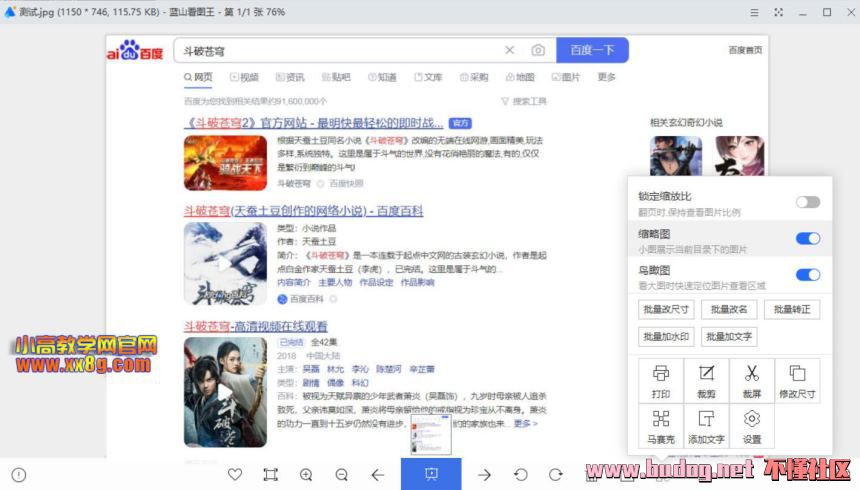Favorite the image with the heart icon
The height and width of the screenshot is (490, 860).
pos(235,474)
